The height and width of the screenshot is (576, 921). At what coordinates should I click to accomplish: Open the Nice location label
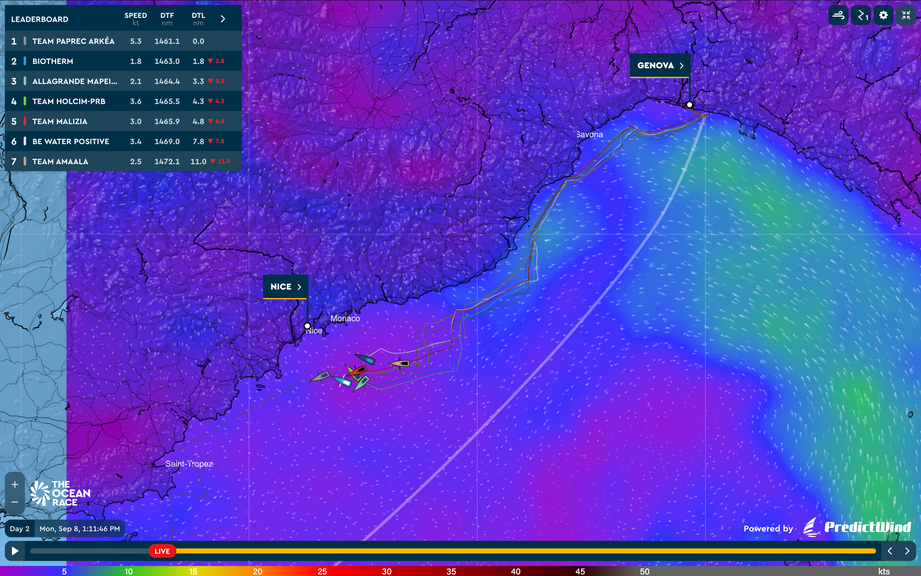tap(285, 287)
